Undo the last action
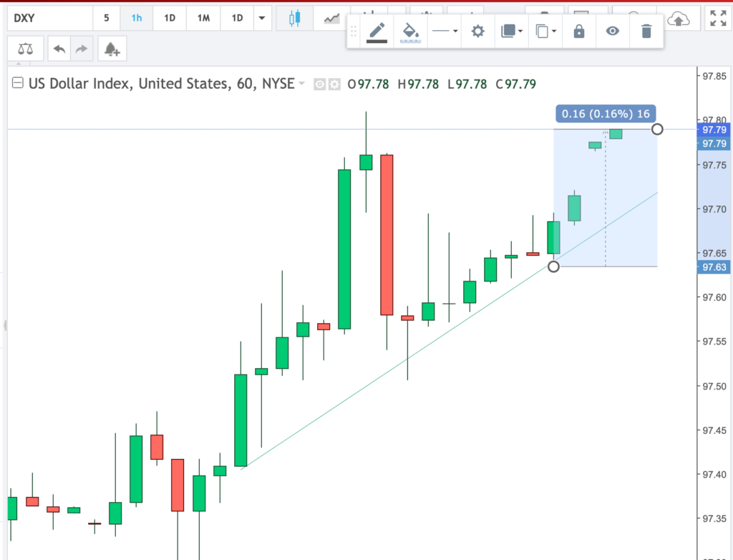 pyautogui.click(x=59, y=49)
